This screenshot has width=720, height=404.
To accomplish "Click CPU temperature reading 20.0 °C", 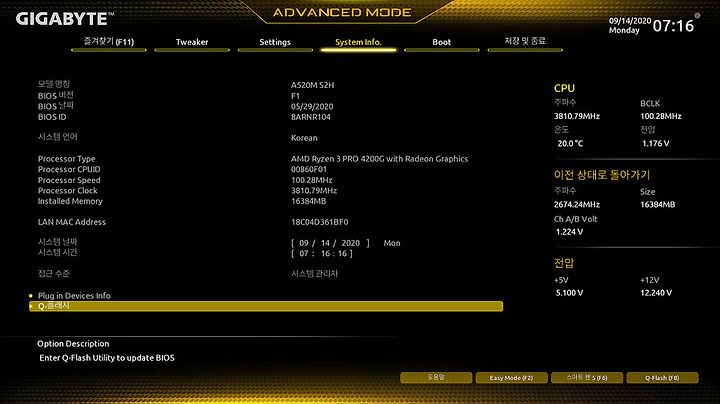I will point(570,143).
